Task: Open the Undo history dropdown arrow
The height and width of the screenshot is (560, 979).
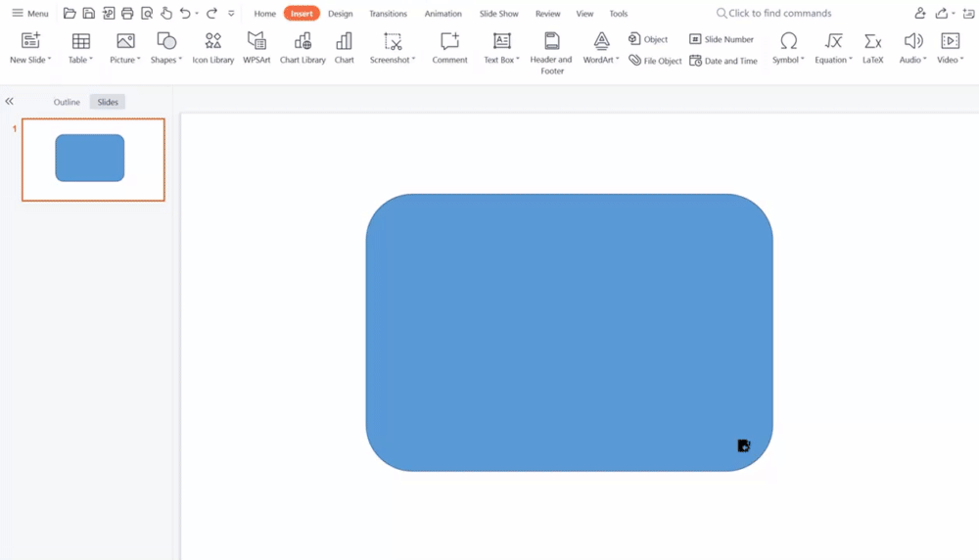Action: [197, 13]
